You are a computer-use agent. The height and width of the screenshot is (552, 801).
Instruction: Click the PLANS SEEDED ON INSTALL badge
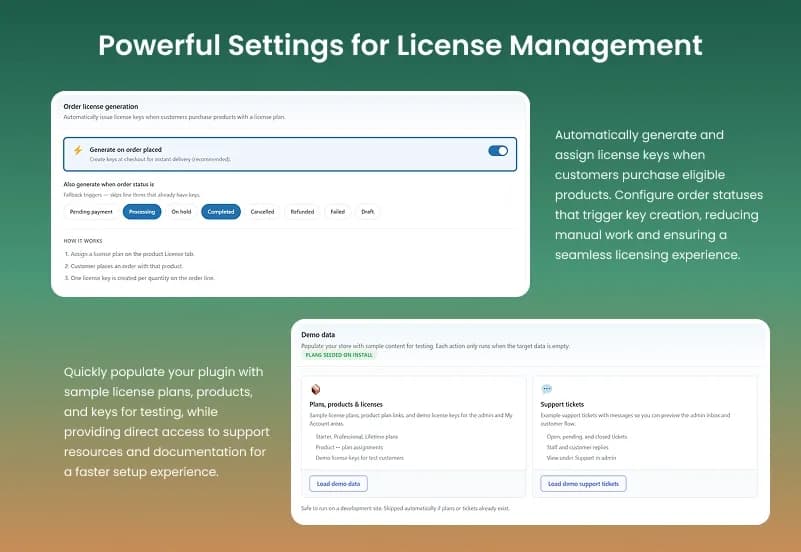339,355
